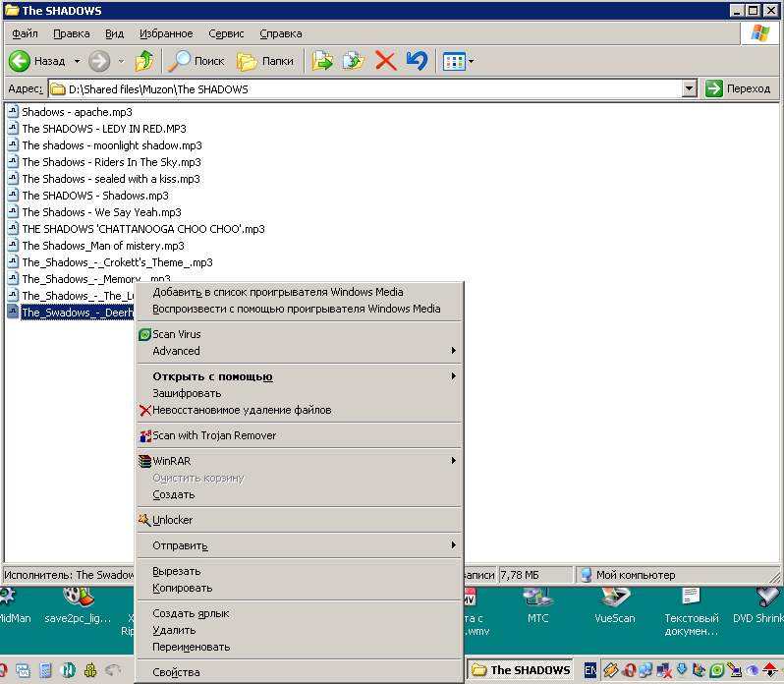
Task: Click the Переход go button
Action: point(739,88)
